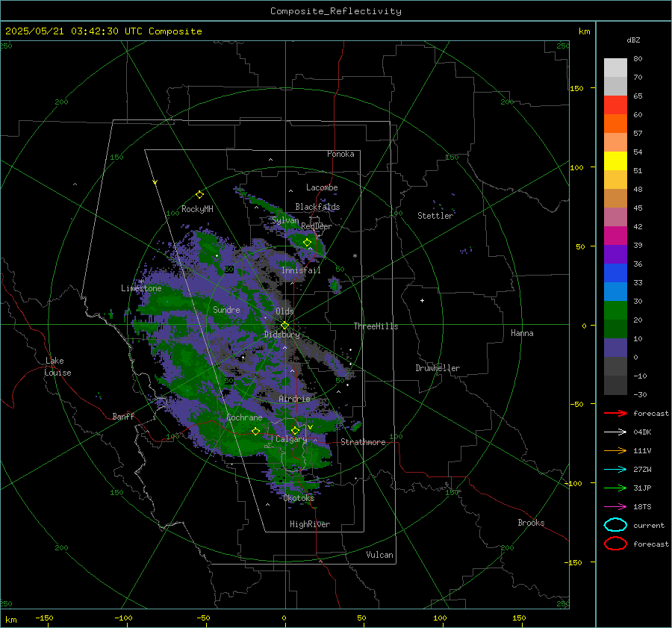Click the Lake Louise label

coord(57,367)
